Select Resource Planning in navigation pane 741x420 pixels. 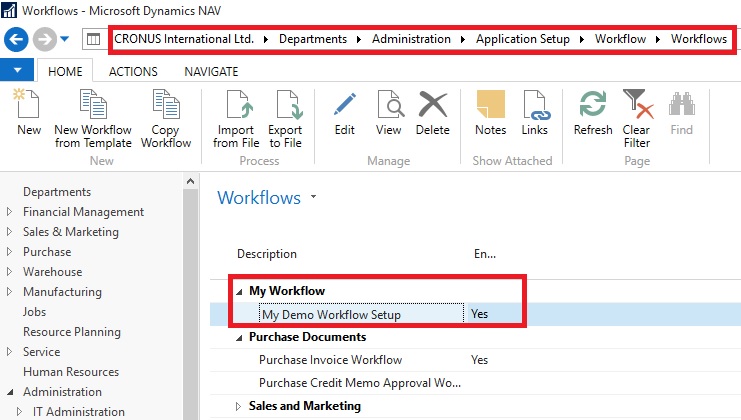point(72,332)
